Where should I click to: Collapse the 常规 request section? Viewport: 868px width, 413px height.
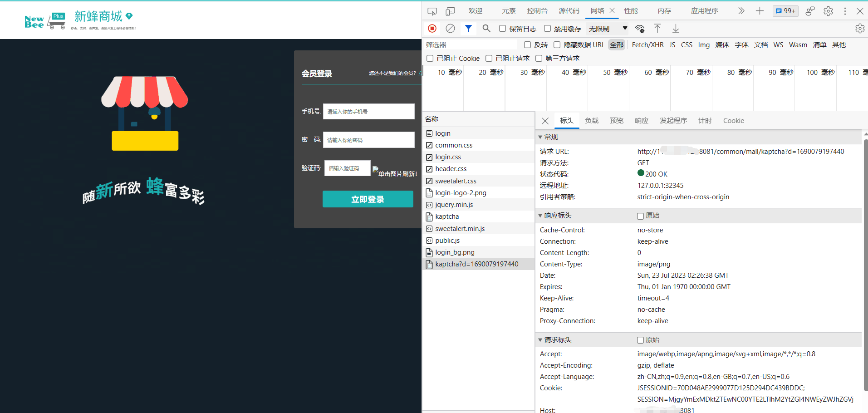(x=540, y=137)
